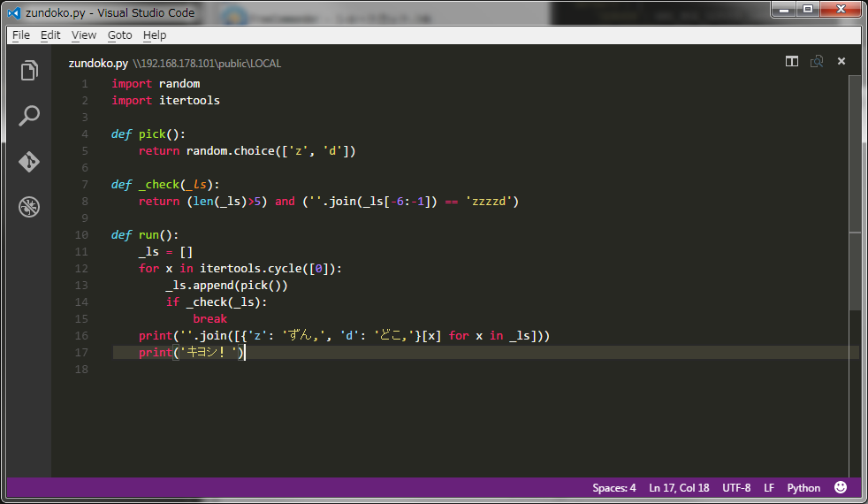Click the 'ずん,' string on line 16

301,336
